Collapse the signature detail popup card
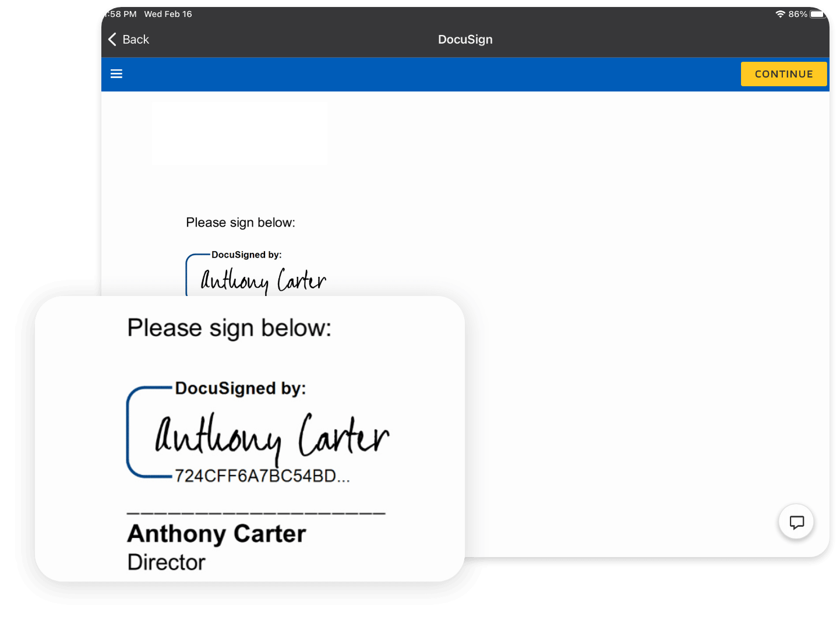Image resolution: width=840 pixels, height=620 pixels. pos(250,437)
